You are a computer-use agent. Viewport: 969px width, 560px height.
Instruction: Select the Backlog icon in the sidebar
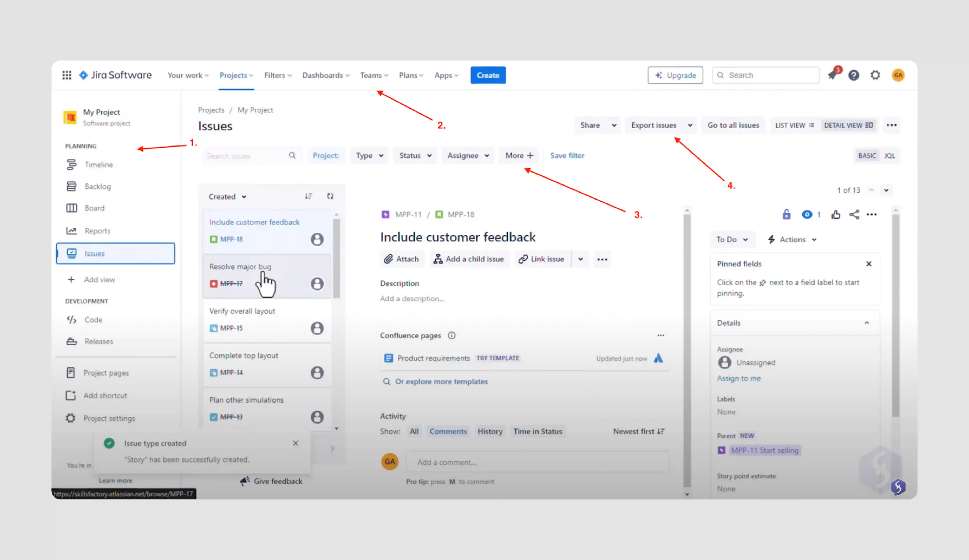tap(72, 186)
